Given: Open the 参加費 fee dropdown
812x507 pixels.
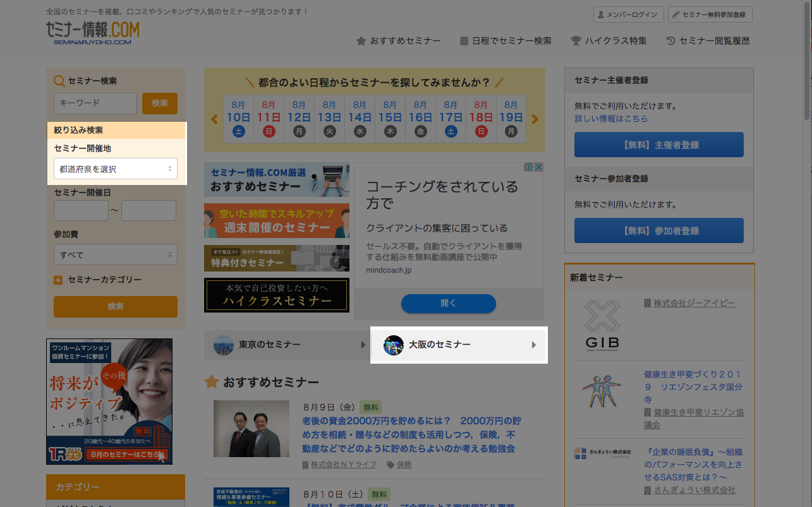Looking at the screenshot, I should (116, 254).
